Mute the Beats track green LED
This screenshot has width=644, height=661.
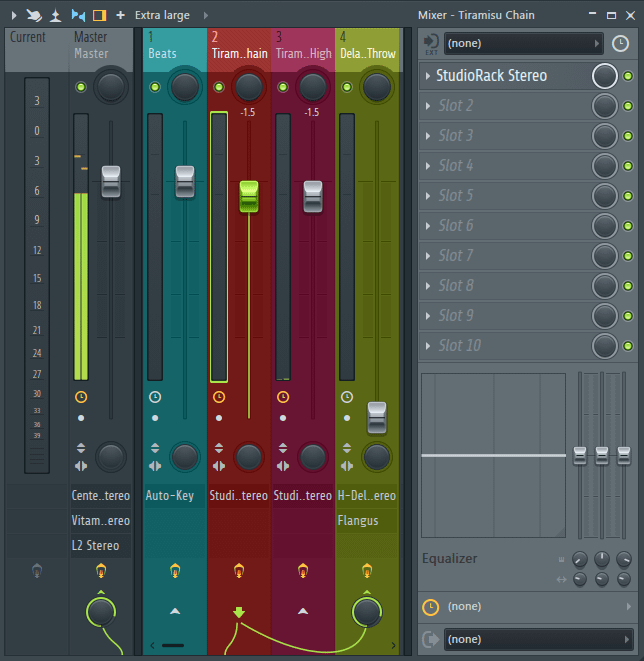[155, 87]
